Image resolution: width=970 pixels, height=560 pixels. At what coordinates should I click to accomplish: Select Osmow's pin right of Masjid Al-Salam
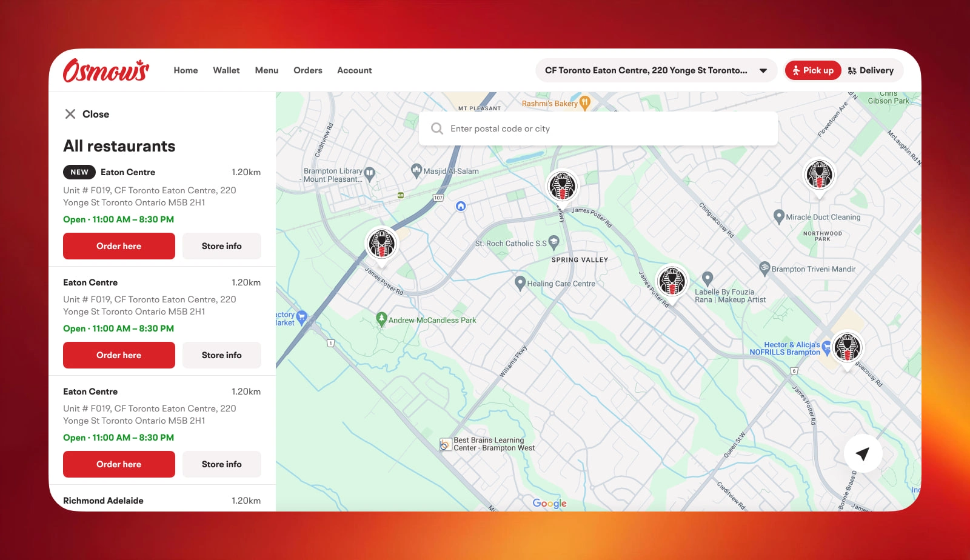pyautogui.click(x=562, y=187)
